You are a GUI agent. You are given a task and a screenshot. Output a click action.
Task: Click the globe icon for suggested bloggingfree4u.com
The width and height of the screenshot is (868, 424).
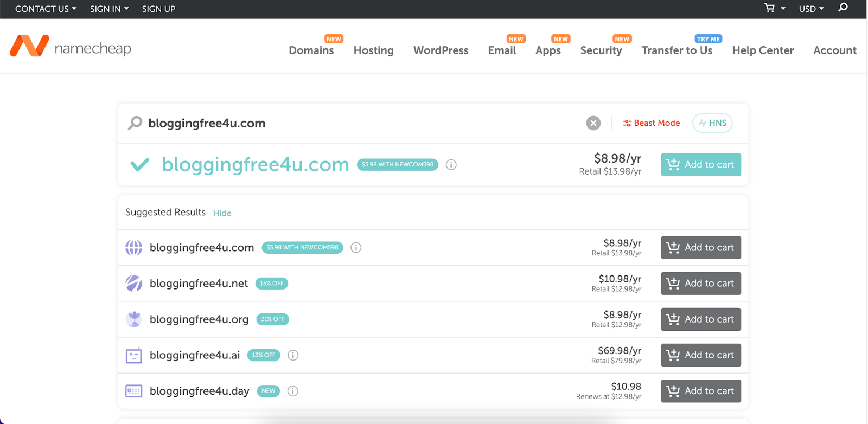134,248
